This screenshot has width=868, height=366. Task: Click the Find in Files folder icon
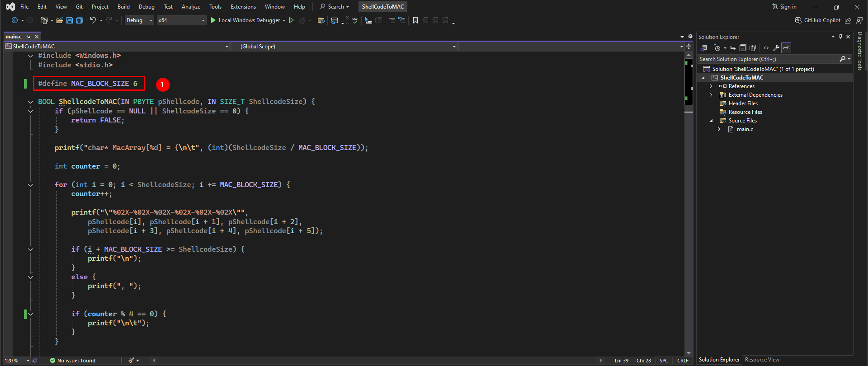coord(321,20)
